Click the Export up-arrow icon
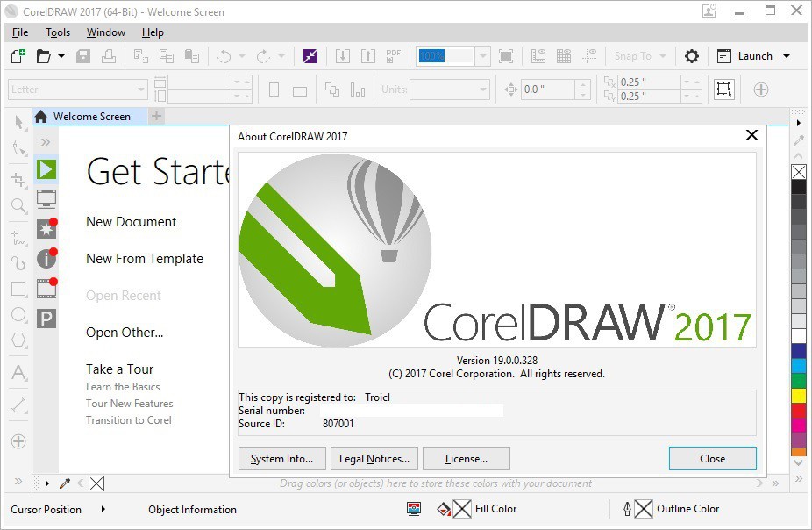The image size is (812, 530). [x=367, y=56]
